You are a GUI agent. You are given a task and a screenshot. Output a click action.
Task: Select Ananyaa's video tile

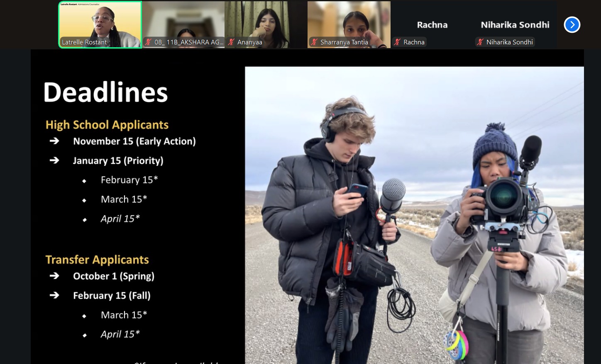pyautogui.click(x=266, y=21)
